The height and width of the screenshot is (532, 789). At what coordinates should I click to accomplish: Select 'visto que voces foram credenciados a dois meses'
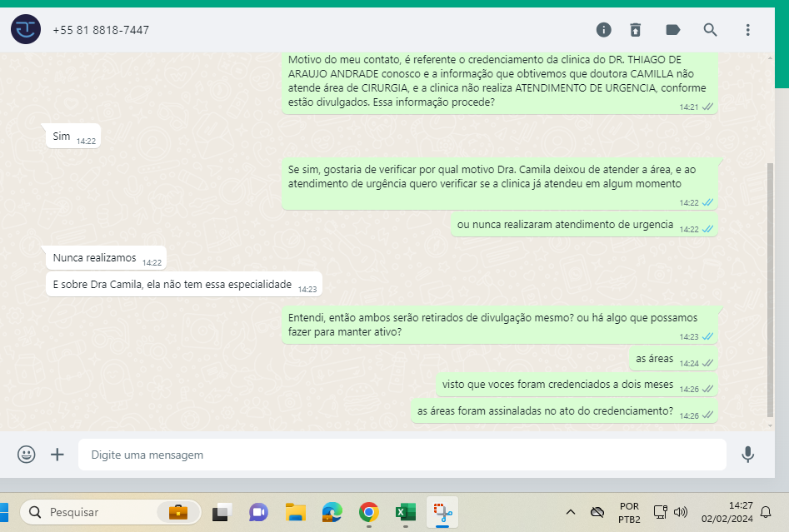(x=577, y=385)
